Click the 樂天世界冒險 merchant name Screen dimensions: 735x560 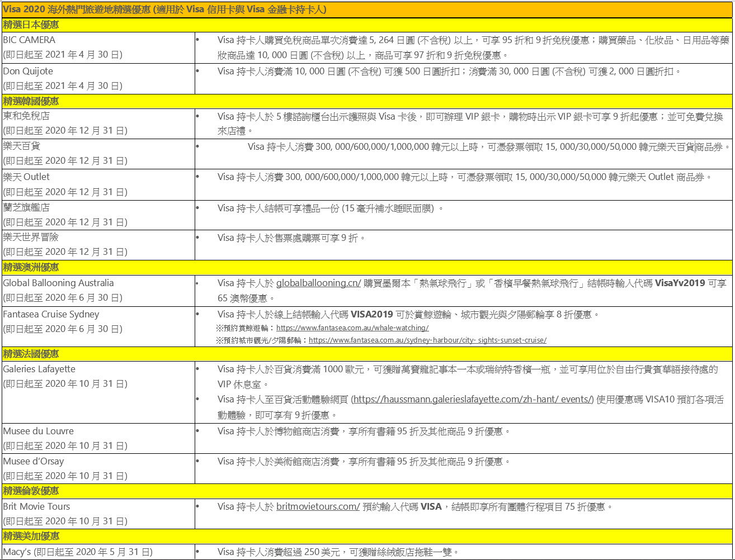pyautogui.click(x=31, y=237)
